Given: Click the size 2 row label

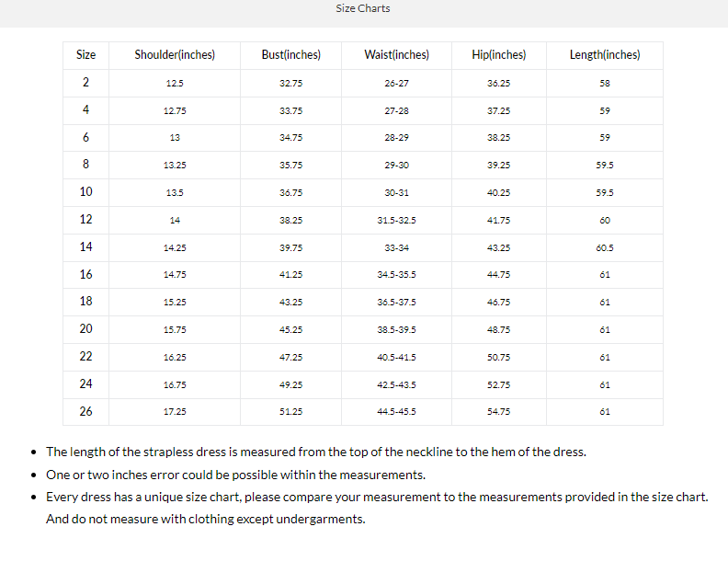Looking at the screenshot, I should coord(85,83).
